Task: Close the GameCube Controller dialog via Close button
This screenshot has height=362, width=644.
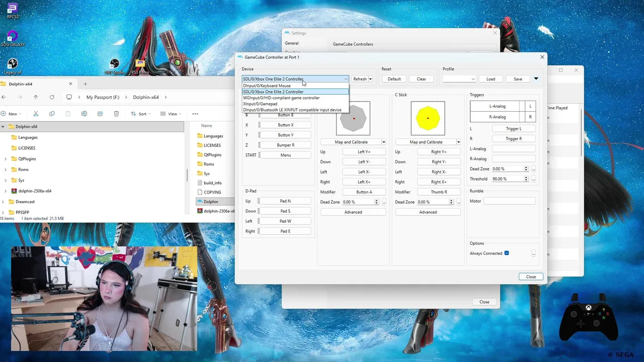Action: point(531,277)
